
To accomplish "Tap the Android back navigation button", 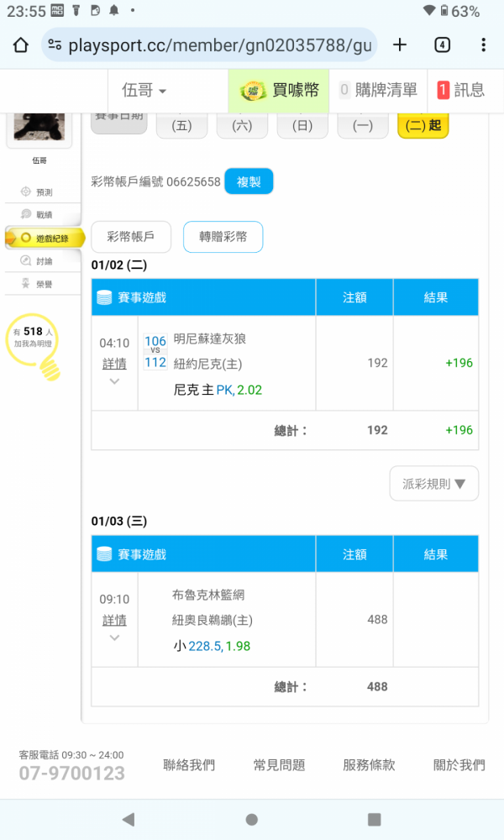I will tap(128, 819).
